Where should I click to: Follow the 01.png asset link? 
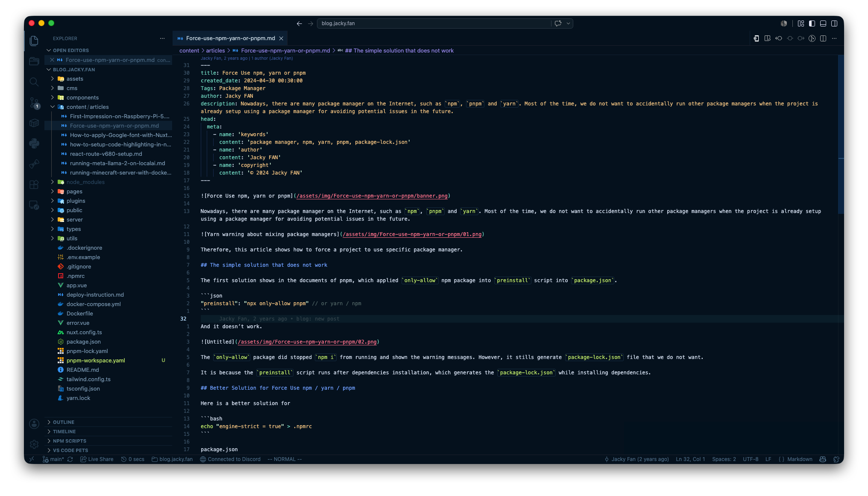click(x=412, y=234)
